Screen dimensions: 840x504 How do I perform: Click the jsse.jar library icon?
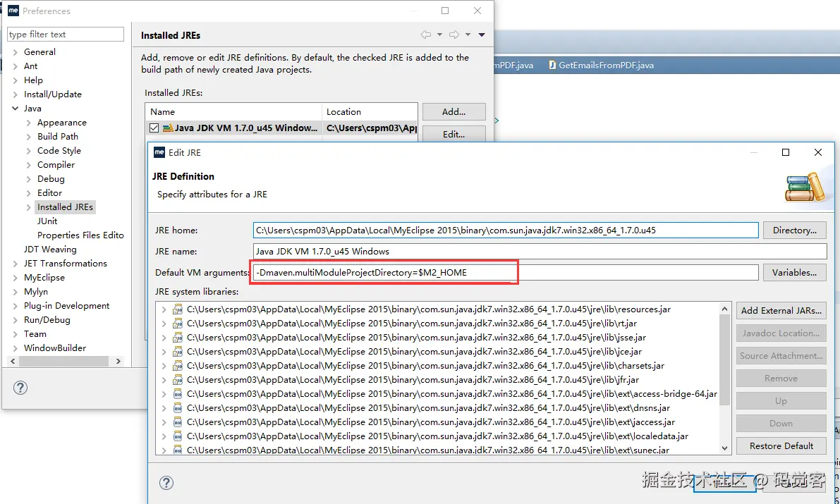(x=177, y=338)
